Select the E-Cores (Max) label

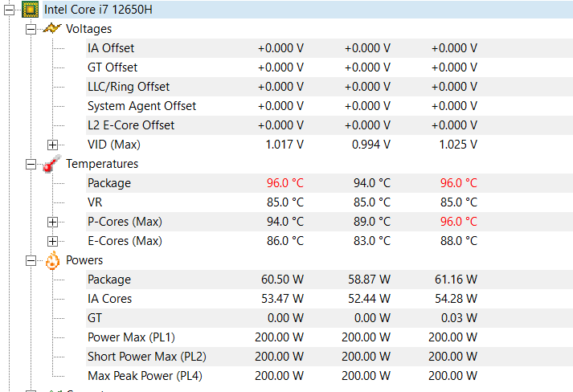125,241
